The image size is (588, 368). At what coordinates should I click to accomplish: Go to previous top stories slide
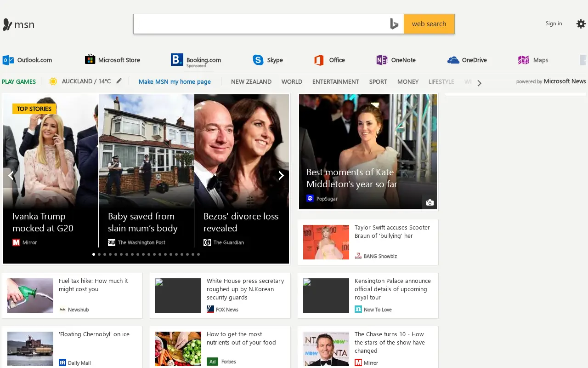[11, 175]
